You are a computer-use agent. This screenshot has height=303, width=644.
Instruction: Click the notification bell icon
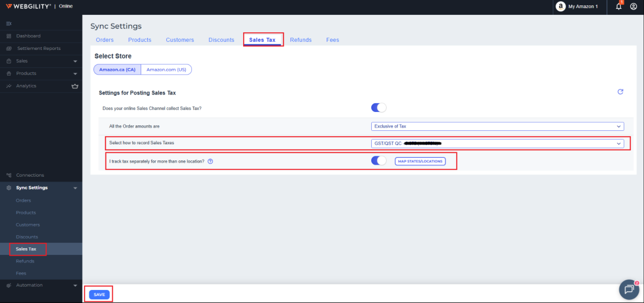coord(619,6)
